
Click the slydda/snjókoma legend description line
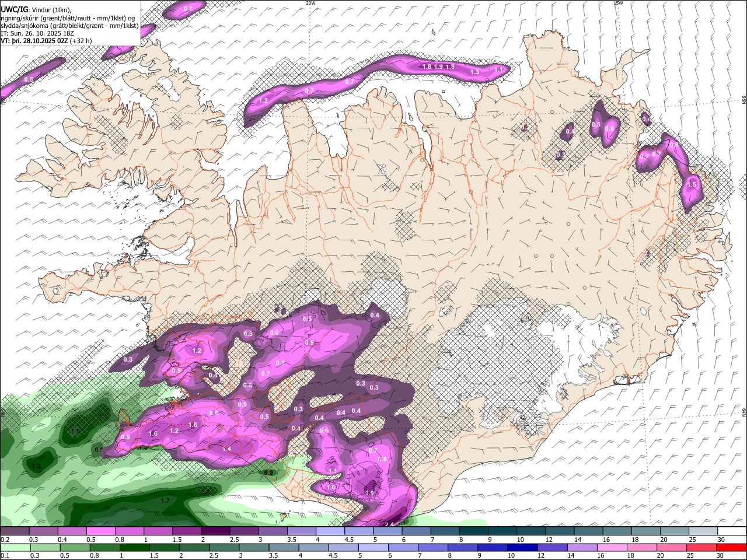coord(69,26)
